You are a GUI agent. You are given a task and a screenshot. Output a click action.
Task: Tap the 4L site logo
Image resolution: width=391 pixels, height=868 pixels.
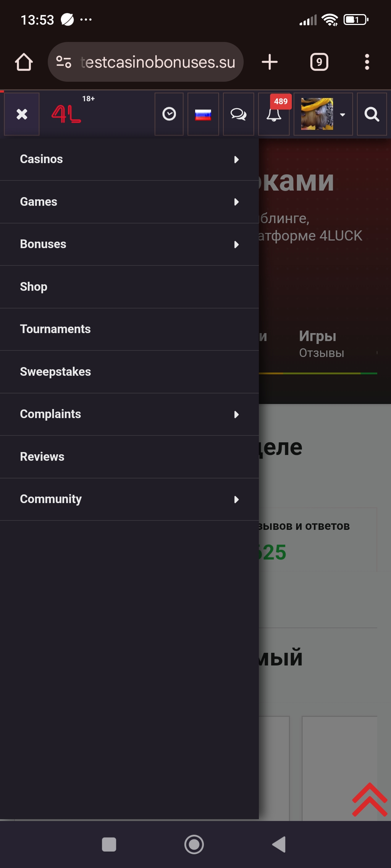[x=66, y=114]
